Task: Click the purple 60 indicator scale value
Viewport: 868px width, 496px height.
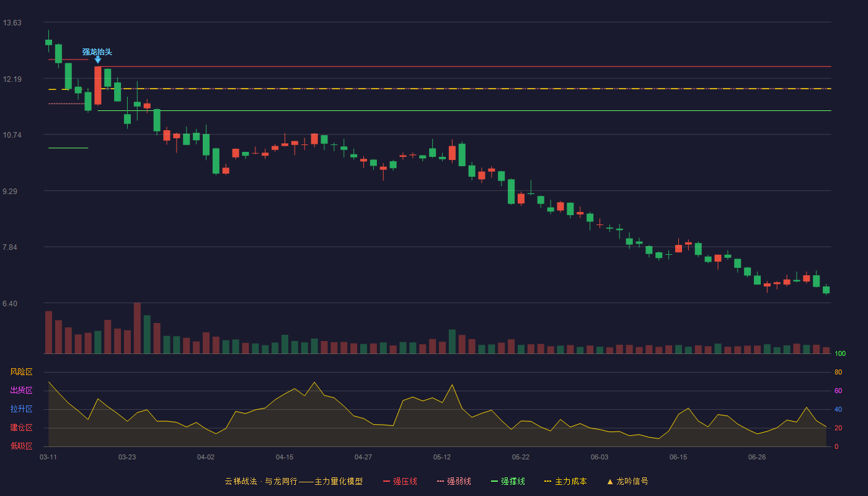Action: coord(838,391)
